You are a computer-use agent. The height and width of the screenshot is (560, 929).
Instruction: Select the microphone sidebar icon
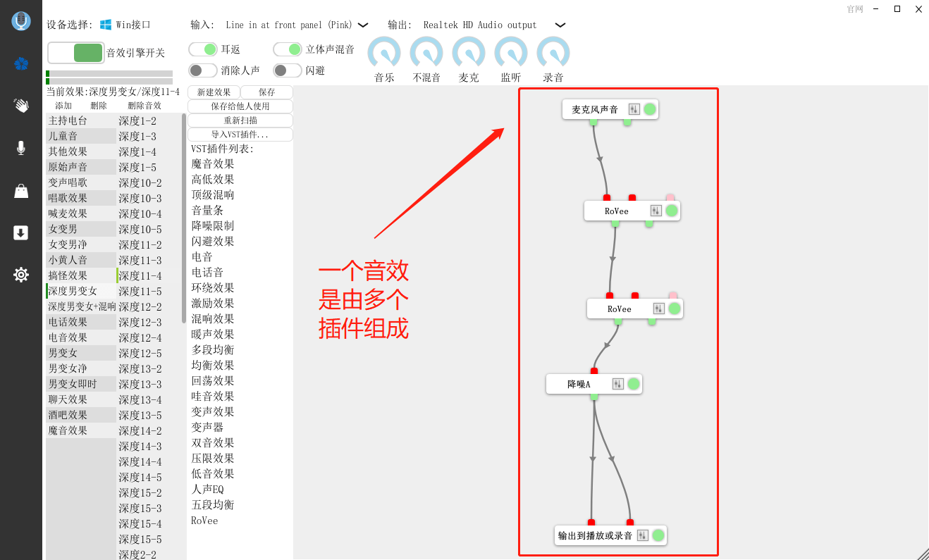(x=21, y=148)
